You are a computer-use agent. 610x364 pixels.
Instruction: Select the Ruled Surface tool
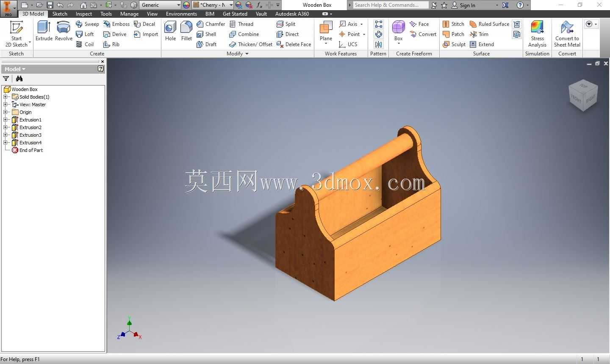(489, 24)
